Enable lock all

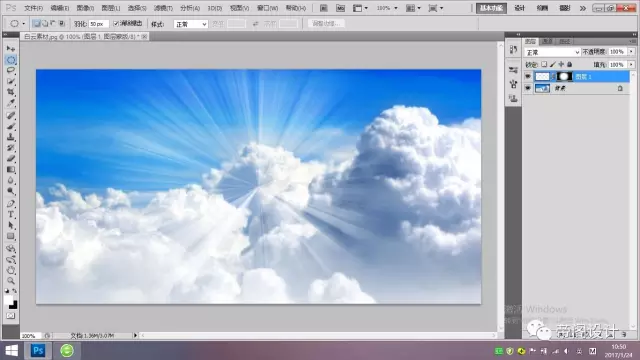pyautogui.click(x=570, y=64)
